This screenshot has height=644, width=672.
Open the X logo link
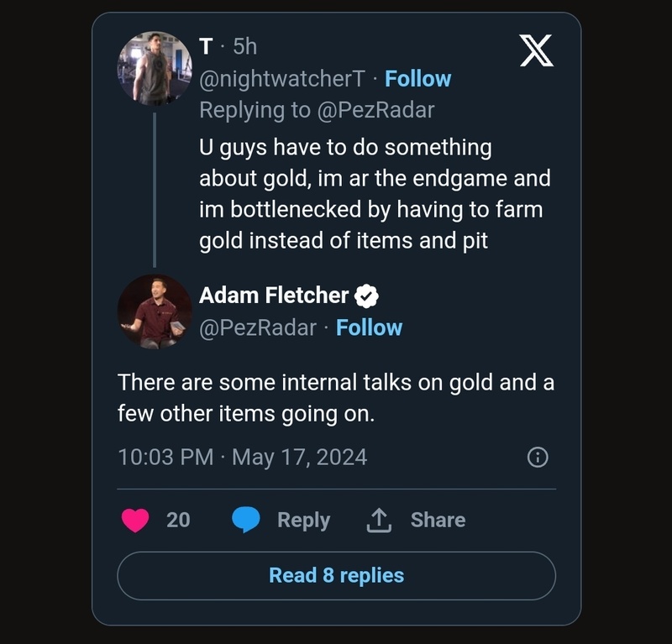point(537,52)
